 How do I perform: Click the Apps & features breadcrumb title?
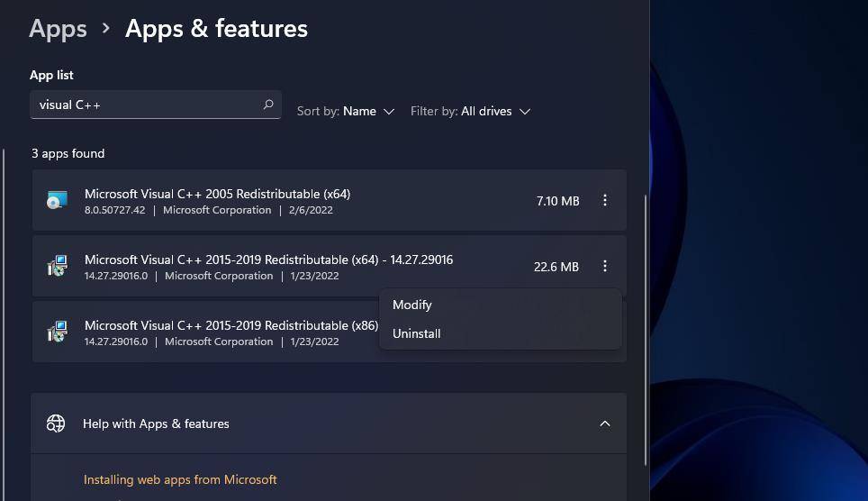216,29
